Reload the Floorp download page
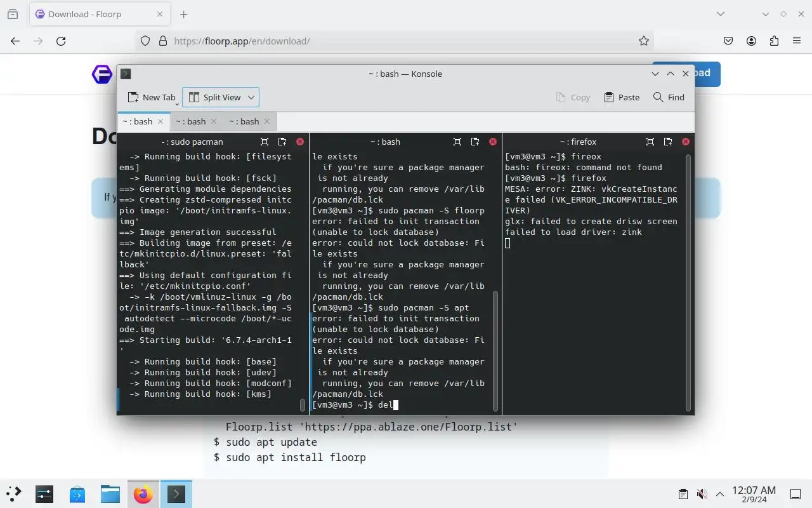This screenshot has height=508, width=812. pos(61,41)
